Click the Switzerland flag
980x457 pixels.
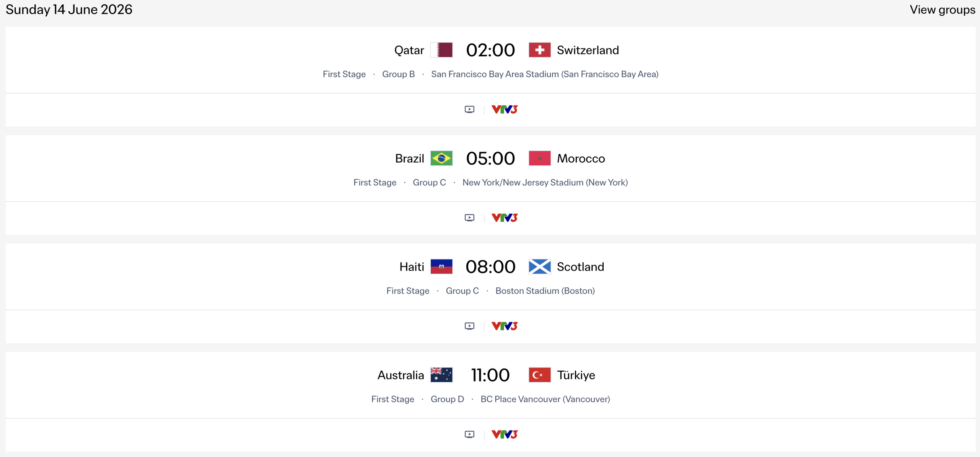(x=539, y=50)
